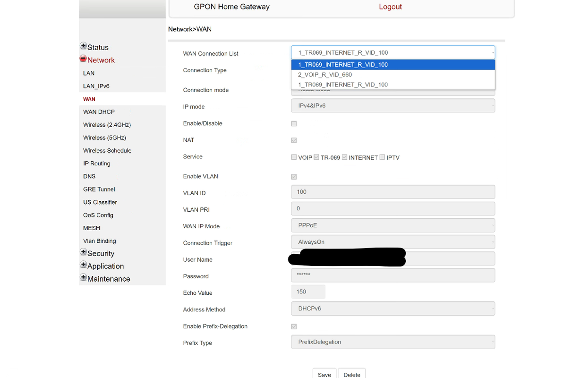Expand Application section plus icon
Screen dimensions: 588x378
83,265
